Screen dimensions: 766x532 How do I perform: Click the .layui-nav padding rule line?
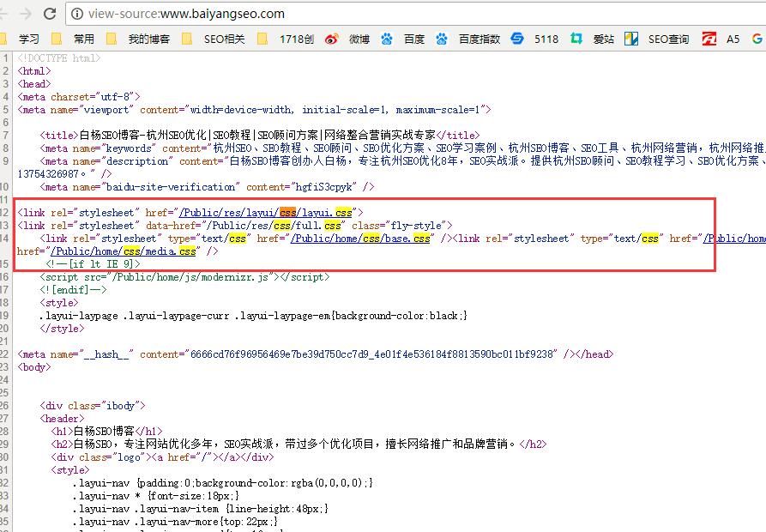pyautogui.click(x=223, y=482)
